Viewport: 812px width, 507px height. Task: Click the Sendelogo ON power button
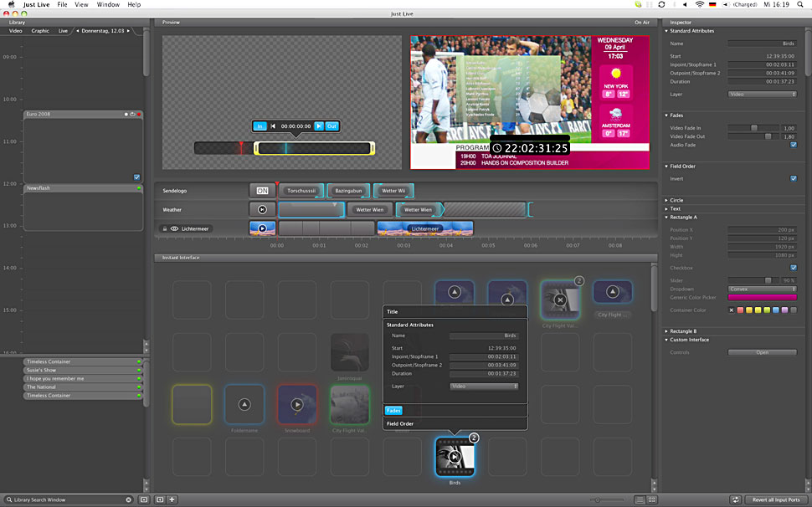click(x=262, y=191)
